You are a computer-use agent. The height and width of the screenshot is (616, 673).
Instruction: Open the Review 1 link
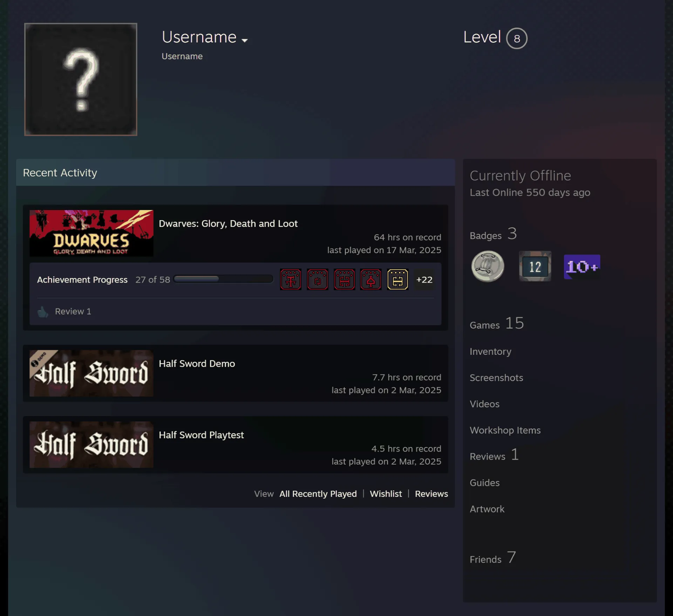[73, 311]
